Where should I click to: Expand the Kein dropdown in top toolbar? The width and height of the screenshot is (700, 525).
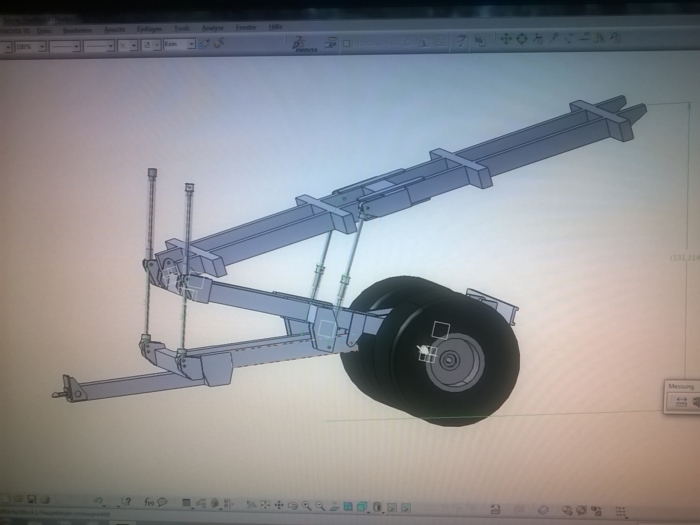pos(190,45)
